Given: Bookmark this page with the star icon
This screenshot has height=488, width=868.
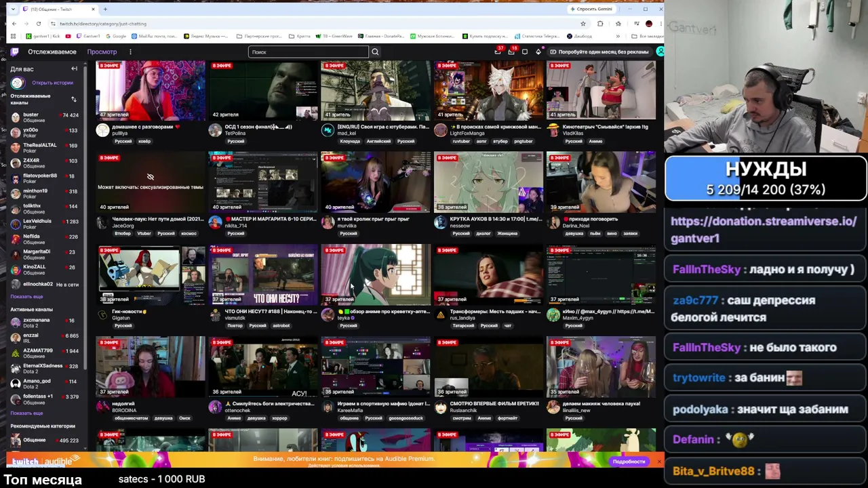Looking at the screenshot, I should click(x=583, y=24).
